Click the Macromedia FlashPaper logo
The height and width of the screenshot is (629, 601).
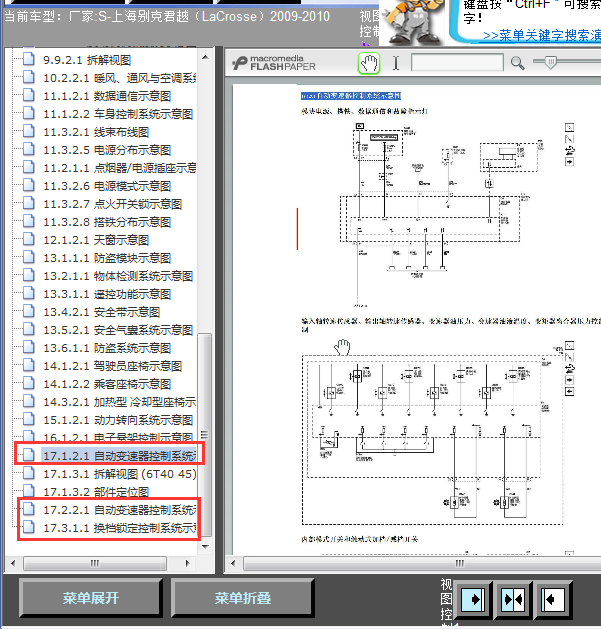[274, 63]
